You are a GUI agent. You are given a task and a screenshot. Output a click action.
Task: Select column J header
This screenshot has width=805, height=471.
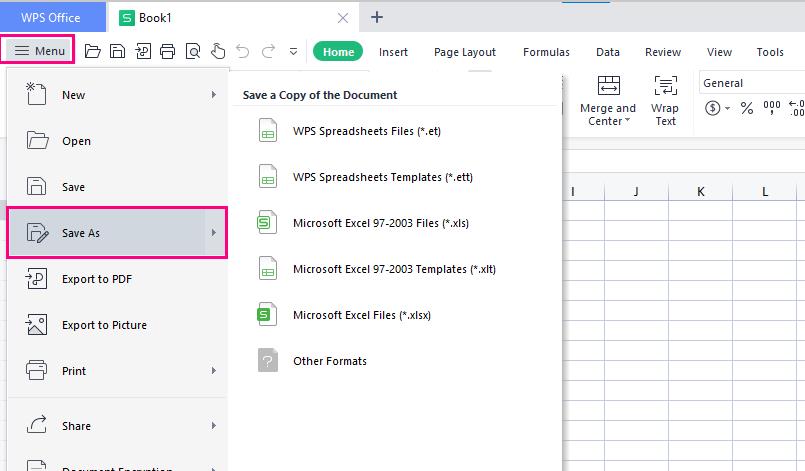coord(636,192)
